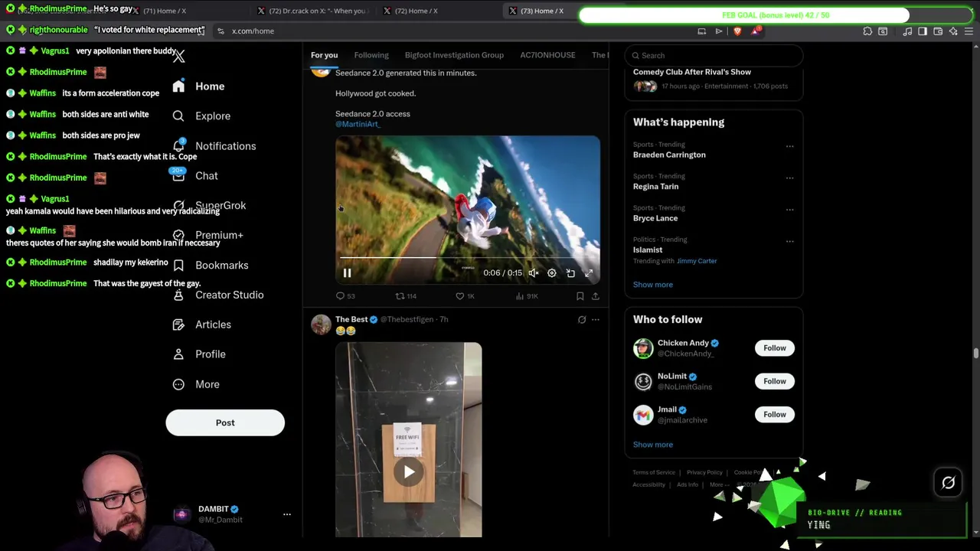The width and height of the screenshot is (980, 551).
Task: Open more options for The Best post
Action: coord(595,320)
